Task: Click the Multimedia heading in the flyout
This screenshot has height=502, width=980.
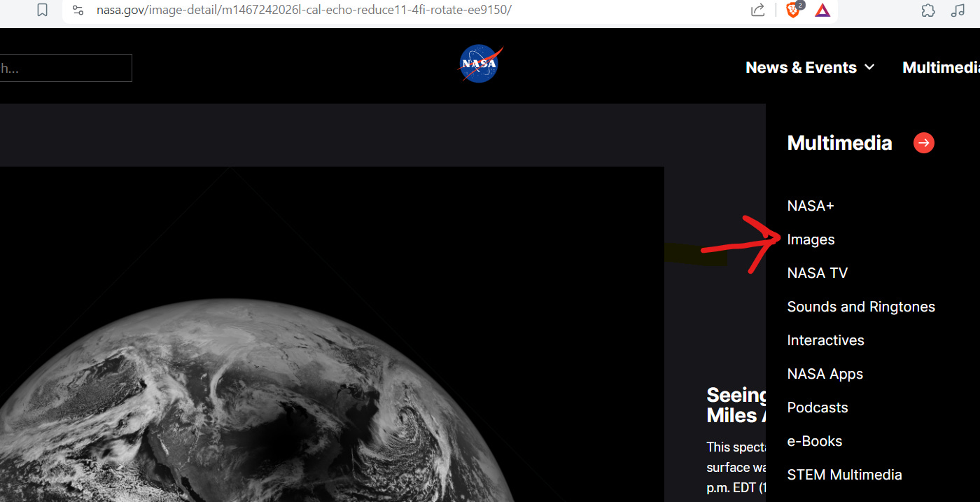Action: 839,144
